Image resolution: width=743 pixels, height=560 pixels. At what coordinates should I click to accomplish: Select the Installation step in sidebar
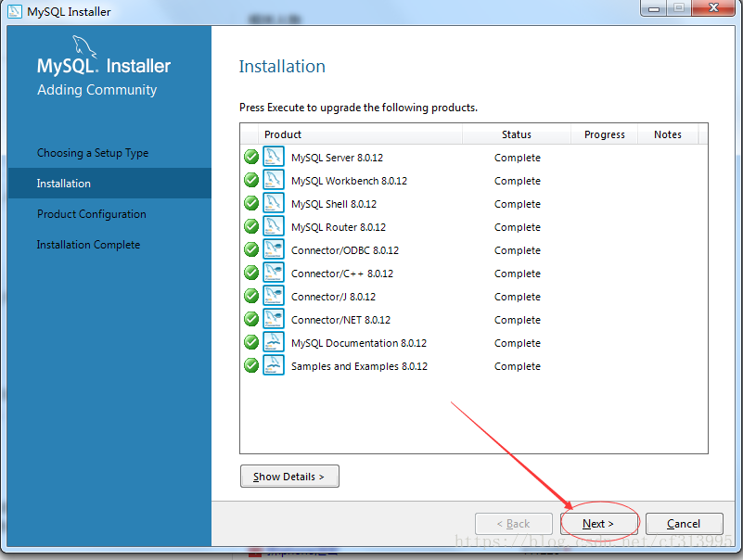tap(109, 184)
